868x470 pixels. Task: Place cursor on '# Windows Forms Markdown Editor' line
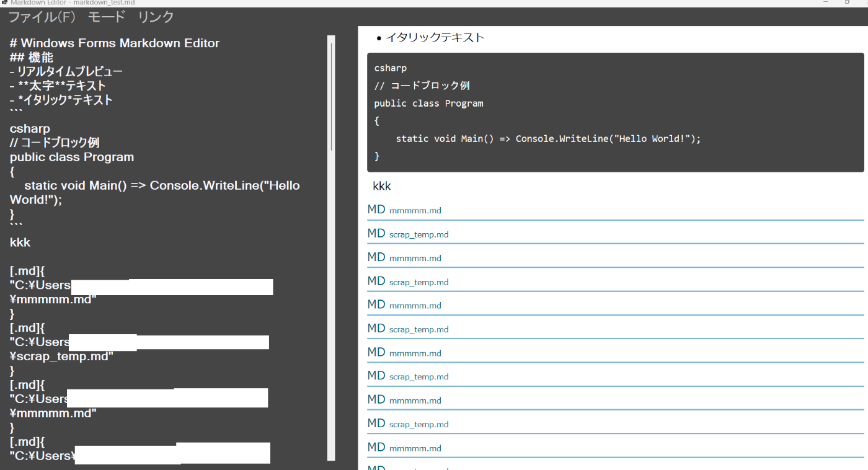115,43
